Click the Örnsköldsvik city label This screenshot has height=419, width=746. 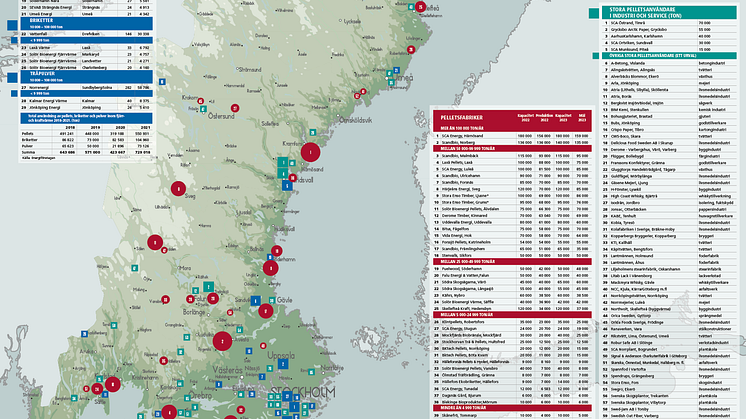tap(355, 120)
